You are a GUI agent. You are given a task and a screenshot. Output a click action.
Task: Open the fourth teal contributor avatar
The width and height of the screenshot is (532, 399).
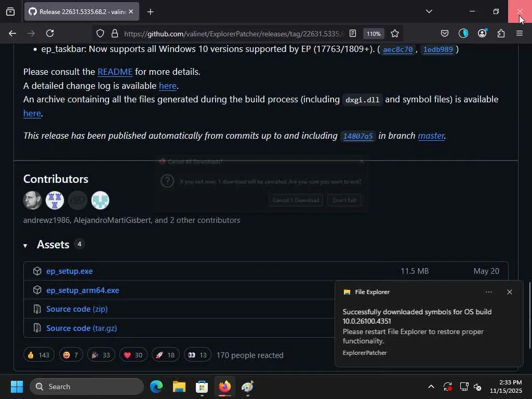[100, 200]
